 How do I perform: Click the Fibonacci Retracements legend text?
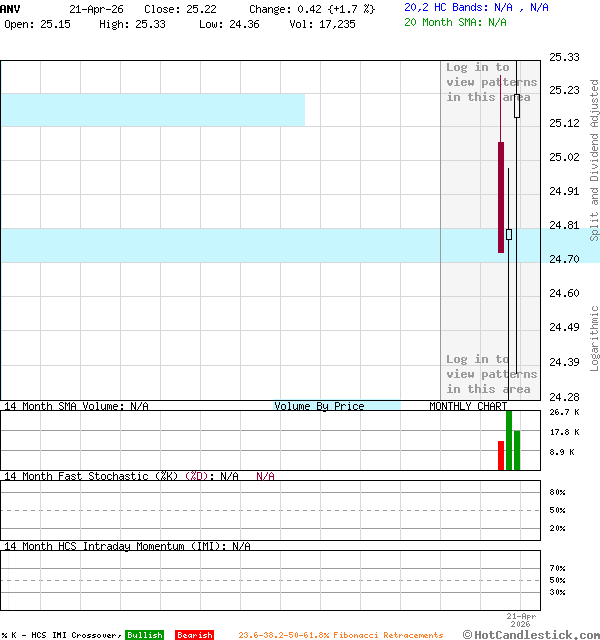click(x=340, y=635)
